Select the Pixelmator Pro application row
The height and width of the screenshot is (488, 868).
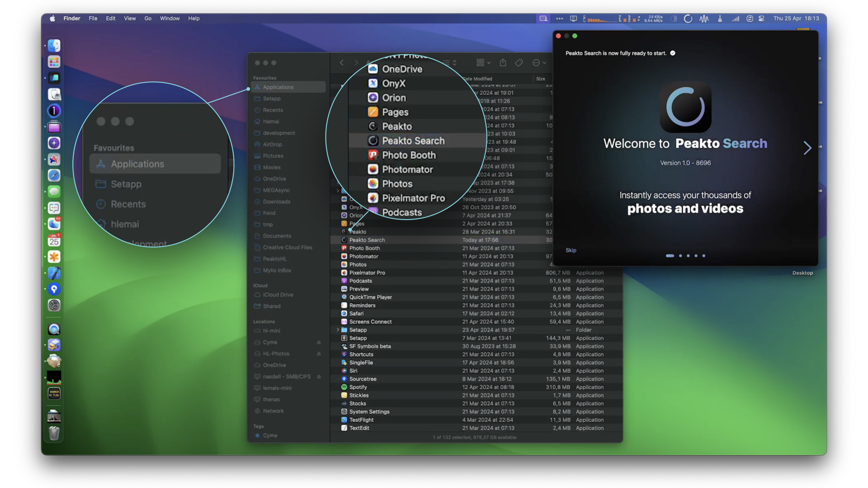[476, 273]
